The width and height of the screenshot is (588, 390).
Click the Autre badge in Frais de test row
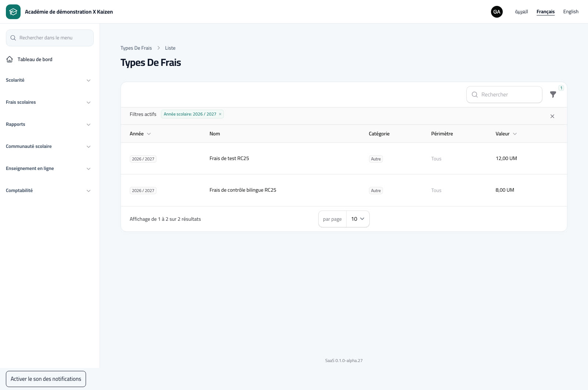(x=376, y=159)
